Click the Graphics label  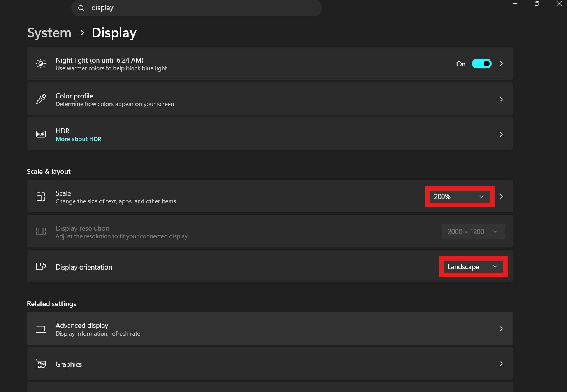68,364
